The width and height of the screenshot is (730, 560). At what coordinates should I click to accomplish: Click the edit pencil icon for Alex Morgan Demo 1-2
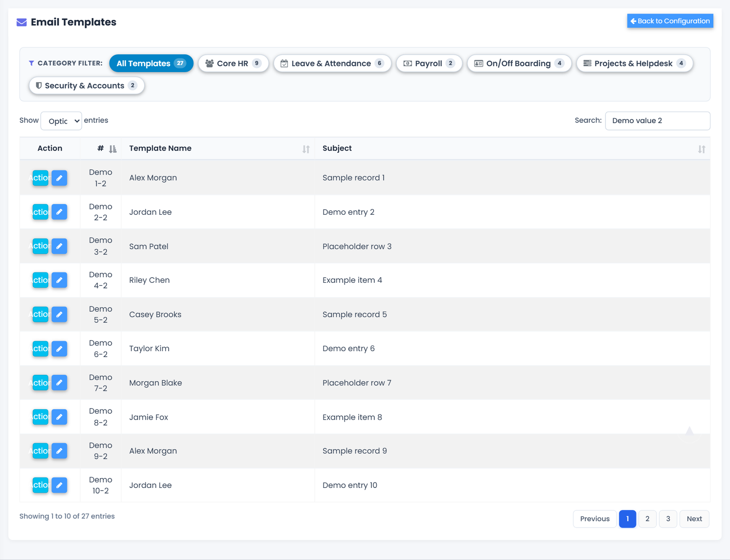coord(59,178)
